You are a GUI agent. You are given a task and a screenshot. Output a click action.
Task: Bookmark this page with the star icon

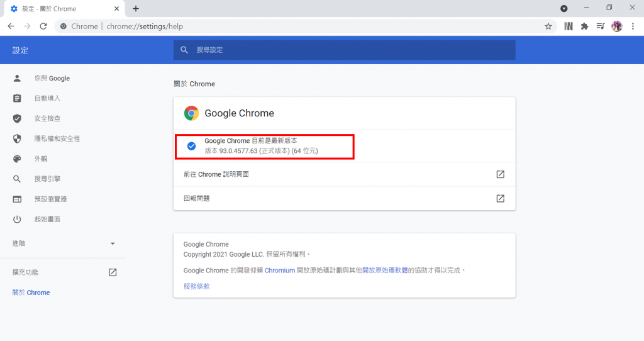tap(548, 26)
